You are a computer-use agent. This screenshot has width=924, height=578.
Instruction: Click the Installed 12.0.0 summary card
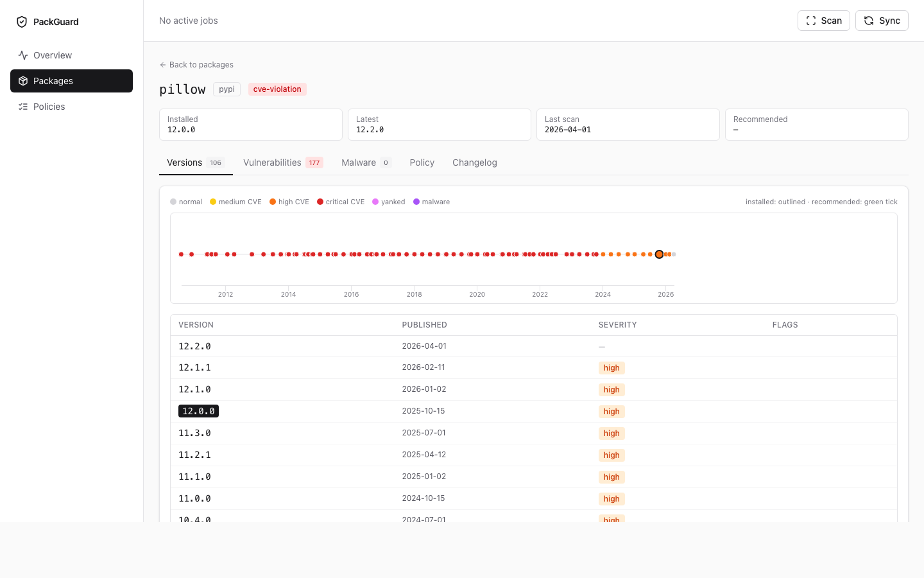(x=251, y=125)
